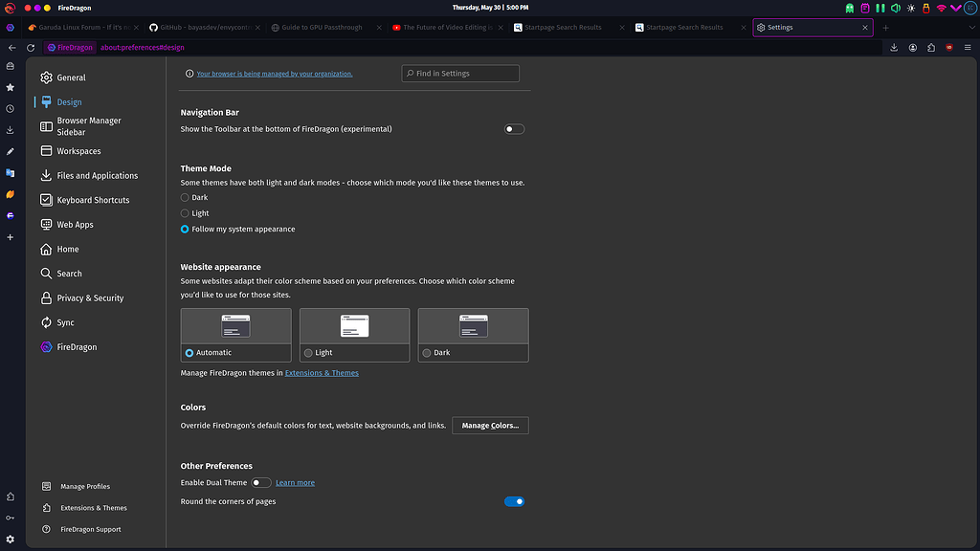Open the Extensions & Themes link
980x551 pixels.
pyautogui.click(x=322, y=372)
